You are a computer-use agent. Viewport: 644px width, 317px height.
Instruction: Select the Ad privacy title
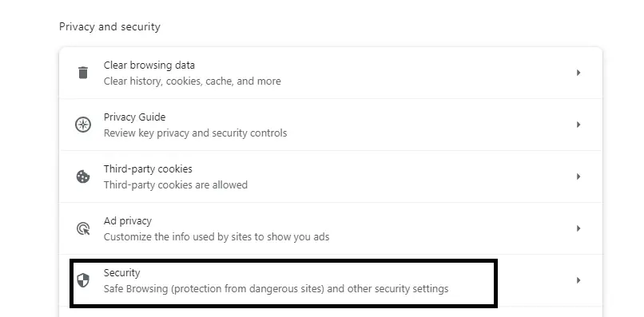tap(127, 221)
